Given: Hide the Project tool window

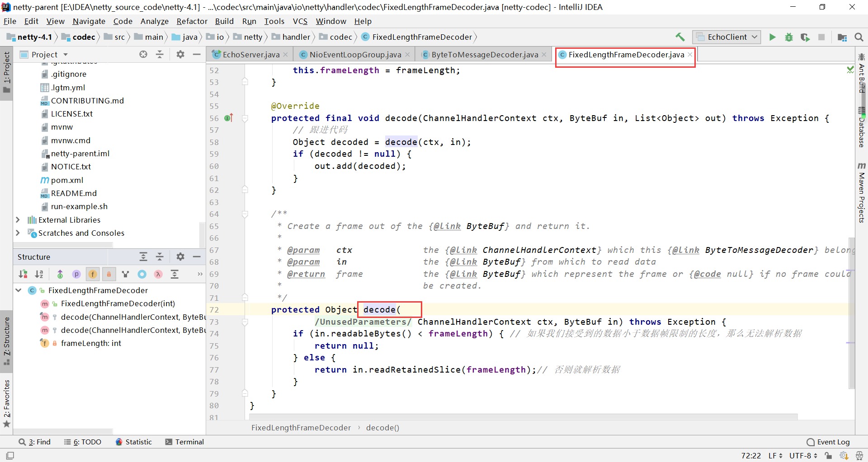Looking at the screenshot, I should 197,54.
